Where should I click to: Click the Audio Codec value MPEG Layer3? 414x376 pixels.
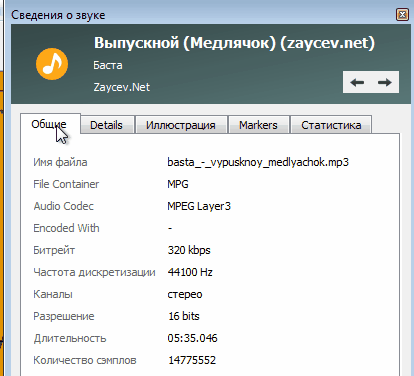[199, 206]
